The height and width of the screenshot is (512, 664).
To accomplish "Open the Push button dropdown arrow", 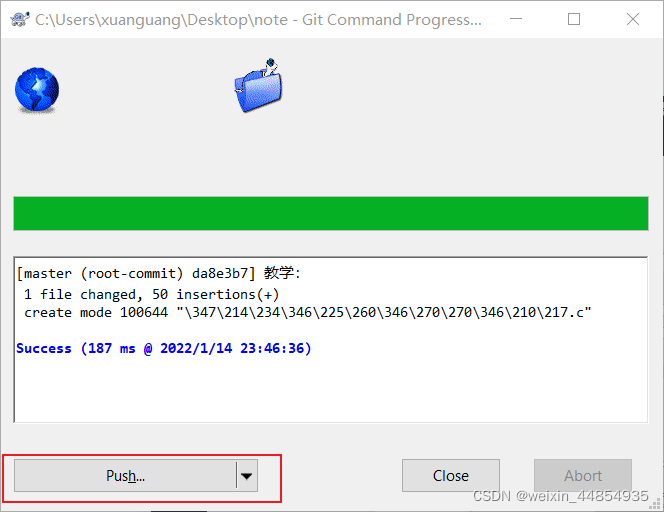I will click(247, 476).
